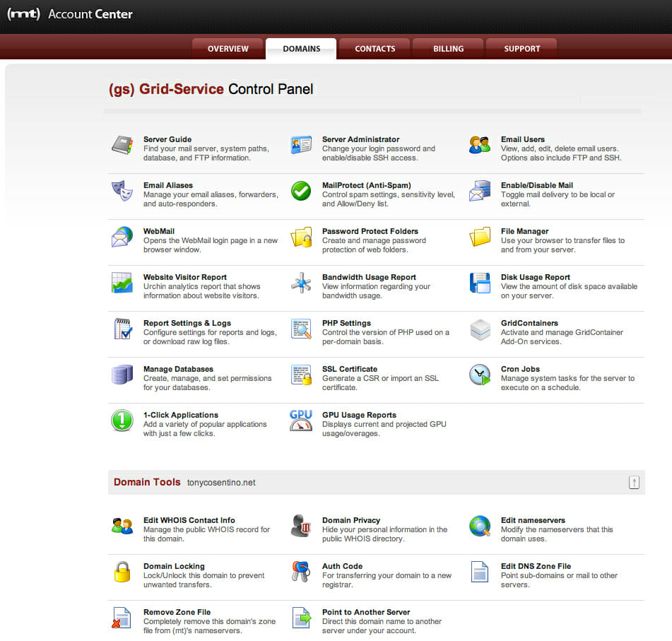The height and width of the screenshot is (641, 672).
Task: View the Disk Usage Report link
Action: 536,277
